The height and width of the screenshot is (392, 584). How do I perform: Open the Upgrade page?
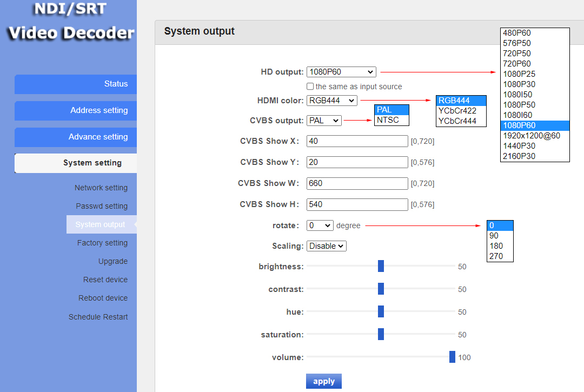(x=113, y=261)
